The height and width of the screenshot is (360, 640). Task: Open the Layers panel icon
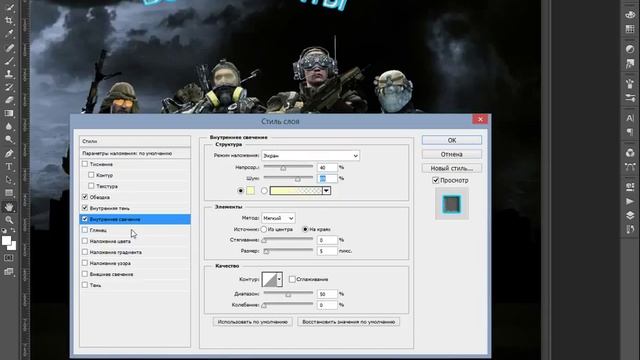click(x=630, y=216)
